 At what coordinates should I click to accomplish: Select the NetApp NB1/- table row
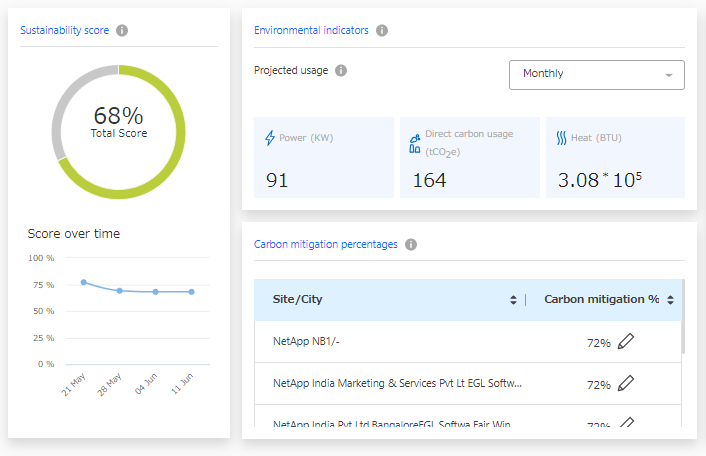point(400,342)
